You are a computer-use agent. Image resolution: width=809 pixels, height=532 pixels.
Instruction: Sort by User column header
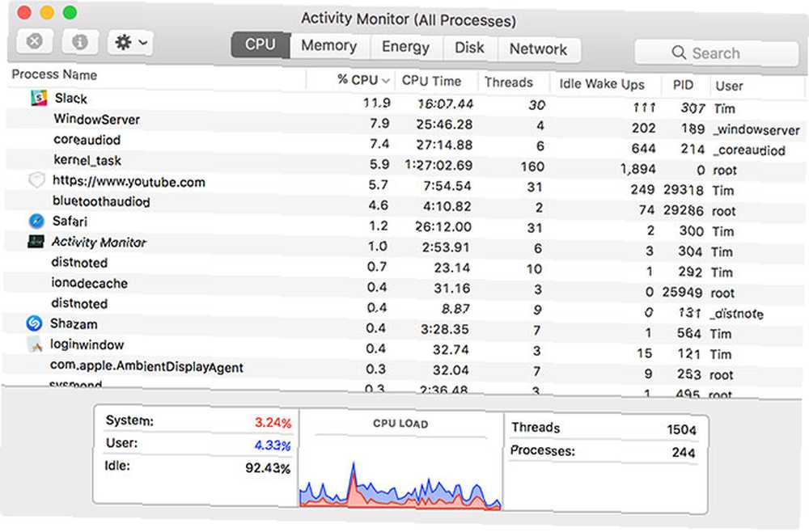tap(729, 86)
